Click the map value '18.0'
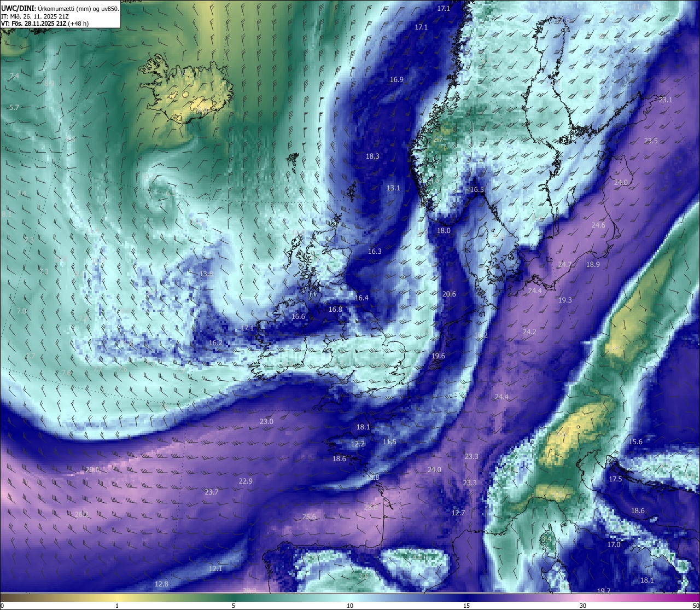Viewport: 700px width, 610px height. 444,230
